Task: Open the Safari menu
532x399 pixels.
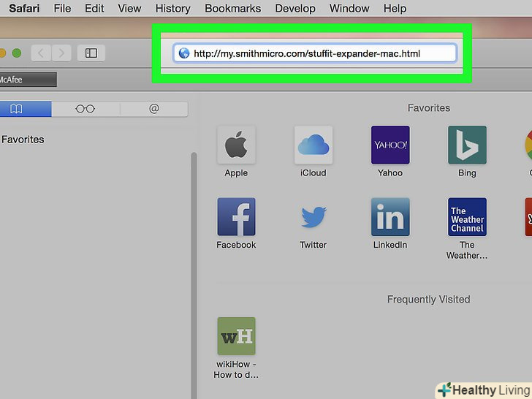Action: pos(24,8)
